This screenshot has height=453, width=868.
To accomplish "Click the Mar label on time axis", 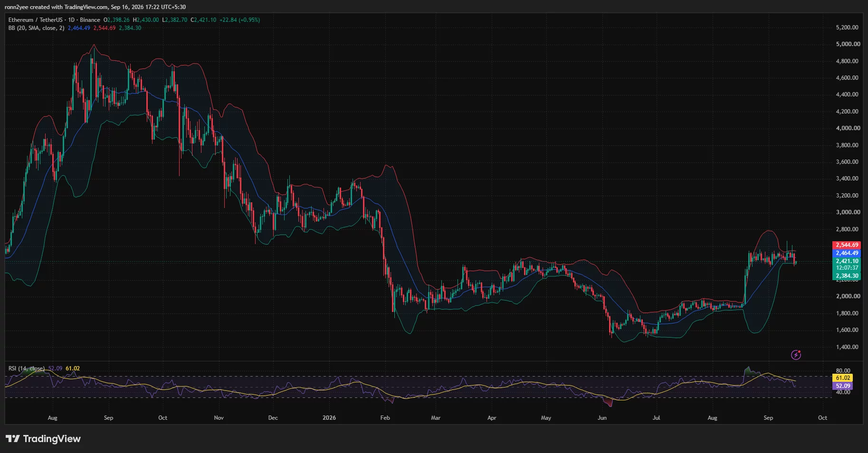I will click(x=436, y=418).
